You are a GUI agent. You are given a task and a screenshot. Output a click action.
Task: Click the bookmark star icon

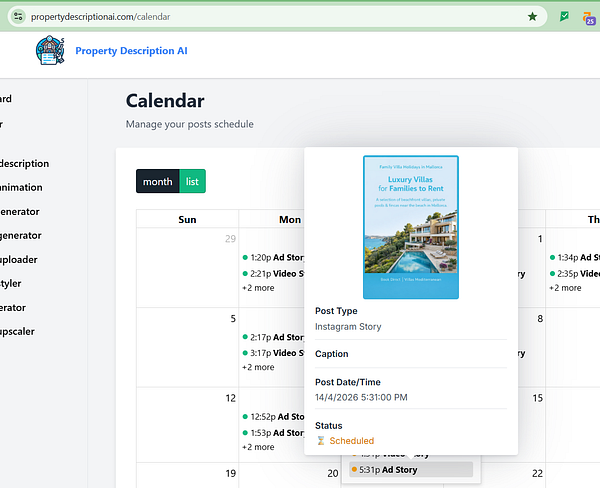tap(532, 16)
